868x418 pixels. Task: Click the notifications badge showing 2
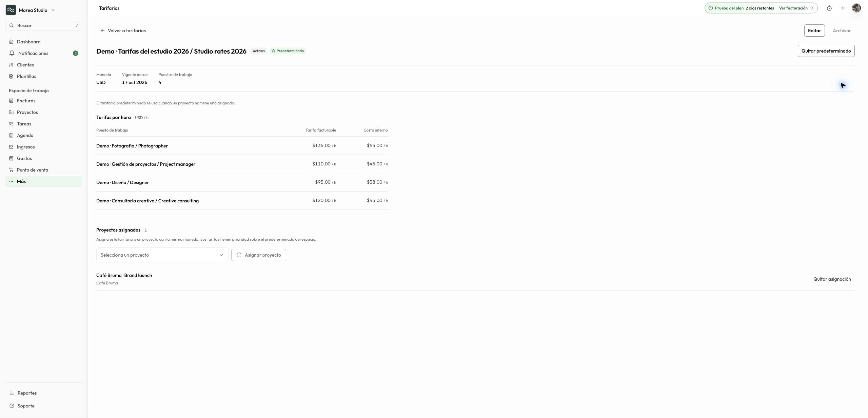pyautogui.click(x=76, y=53)
